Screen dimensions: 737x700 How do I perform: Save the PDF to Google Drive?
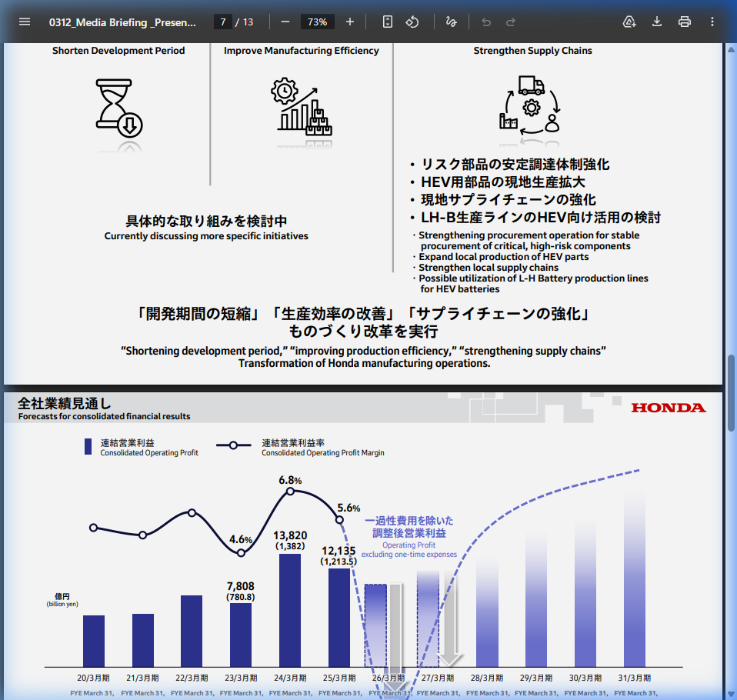(x=629, y=22)
